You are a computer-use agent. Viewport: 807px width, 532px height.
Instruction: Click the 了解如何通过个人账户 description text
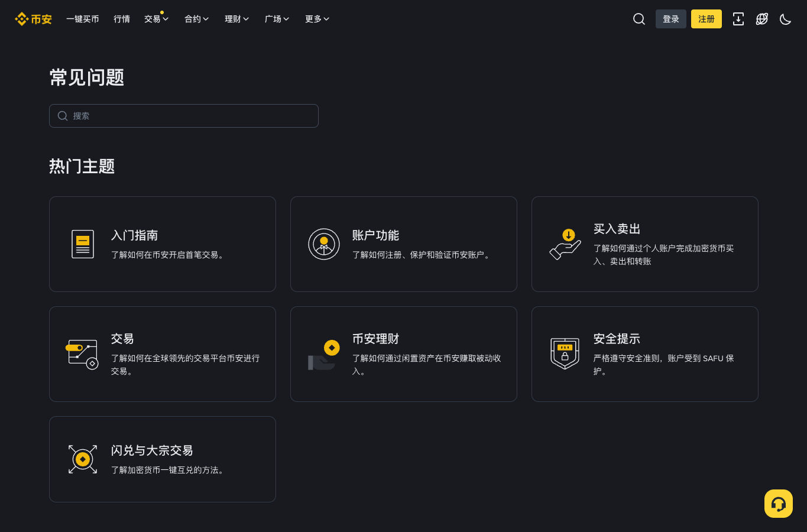click(664, 255)
